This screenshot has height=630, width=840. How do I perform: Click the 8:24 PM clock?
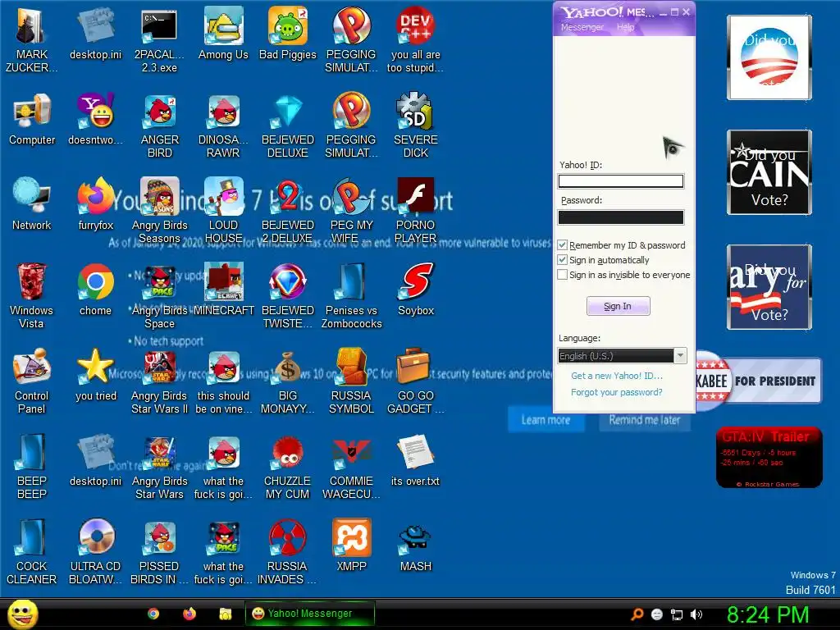pyautogui.click(x=768, y=614)
